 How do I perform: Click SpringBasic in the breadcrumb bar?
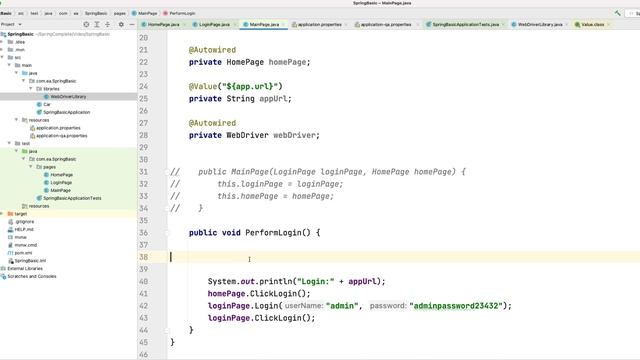(x=96, y=13)
